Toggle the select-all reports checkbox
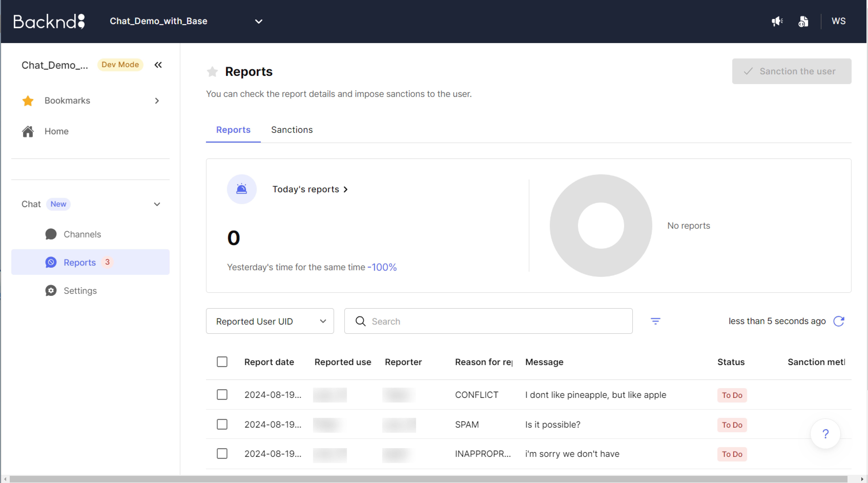The image size is (868, 483). coord(222,362)
